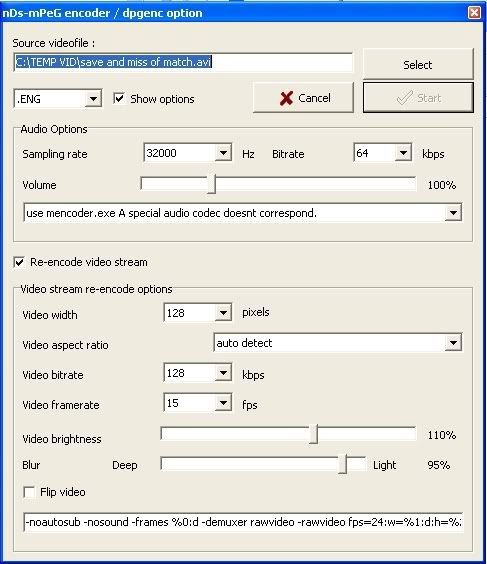Close the dpgenc option dialog
The height and width of the screenshot is (564, 487).
474,13
